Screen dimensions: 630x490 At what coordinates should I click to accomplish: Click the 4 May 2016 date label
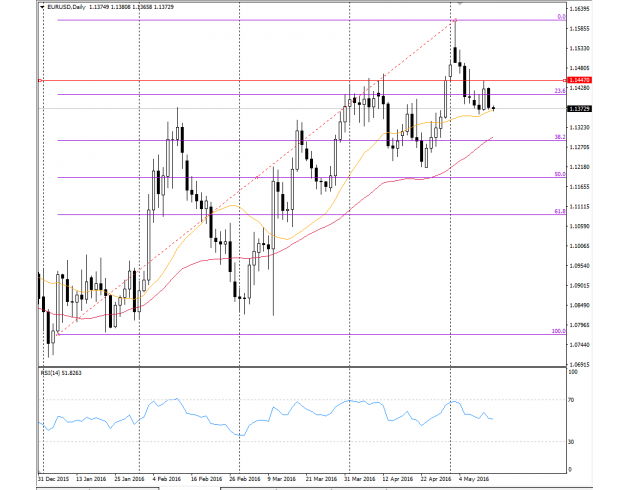pyautogui.click(x=474, y=477)
